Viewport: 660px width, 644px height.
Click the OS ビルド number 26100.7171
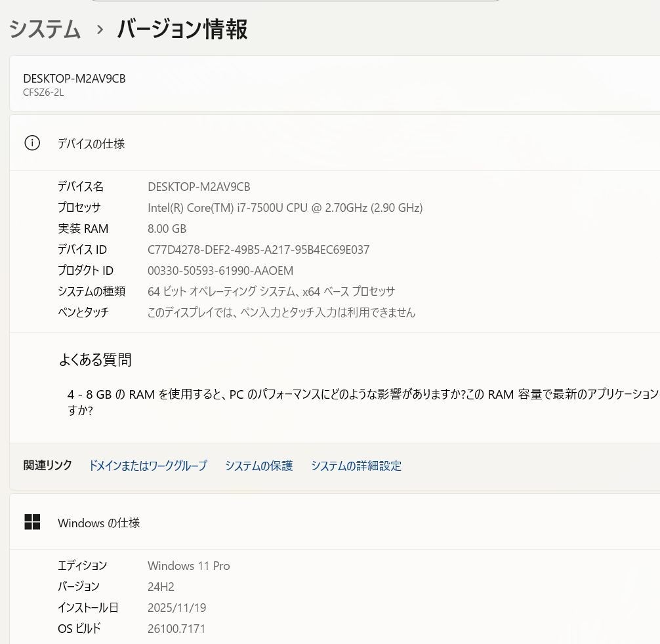click(176, 628)
